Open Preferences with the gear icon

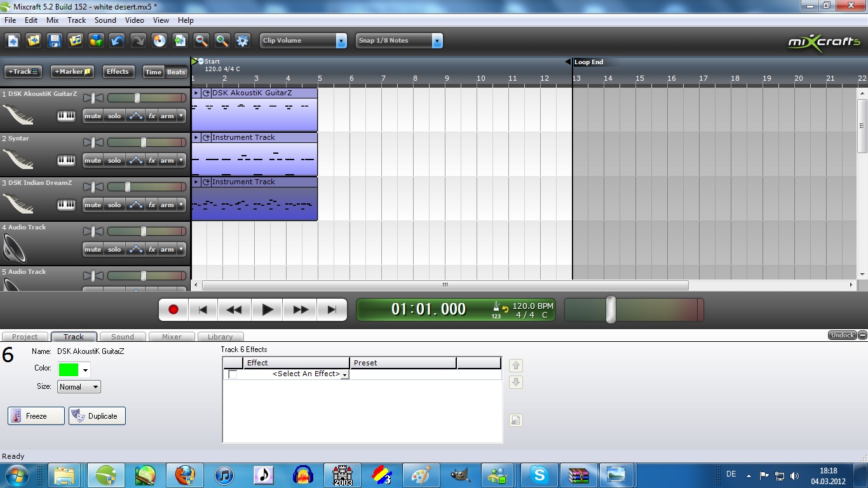(242, 41)
